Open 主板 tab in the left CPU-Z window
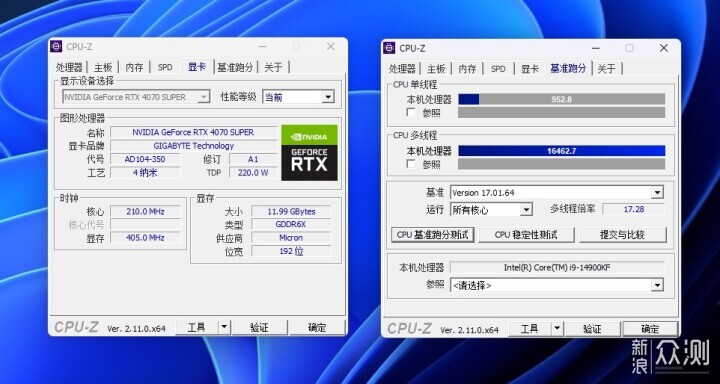720x384 pixels. (103, 67)
